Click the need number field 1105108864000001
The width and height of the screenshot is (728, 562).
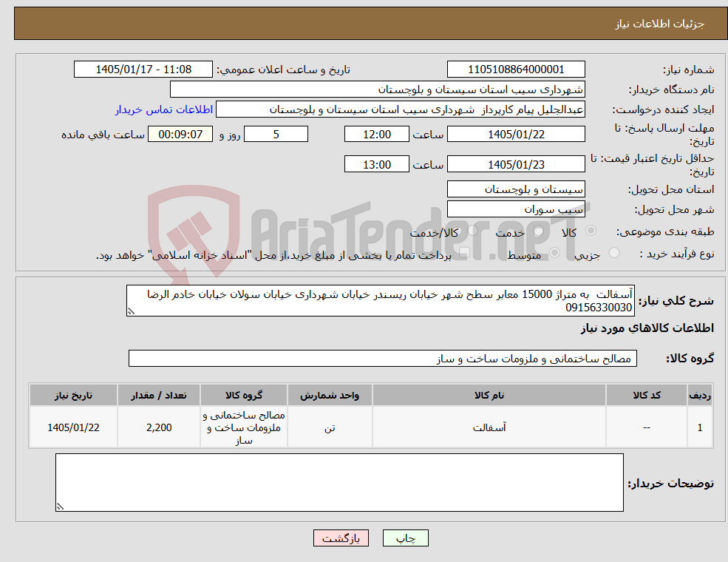[516, 70]
